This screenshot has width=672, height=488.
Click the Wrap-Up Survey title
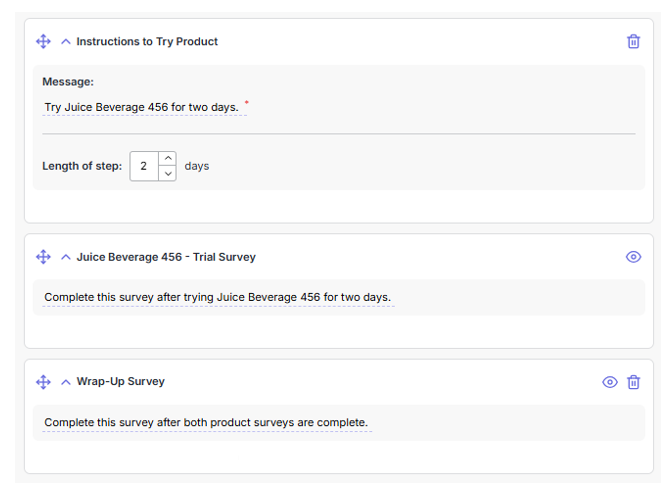click(x=121, y=382)
